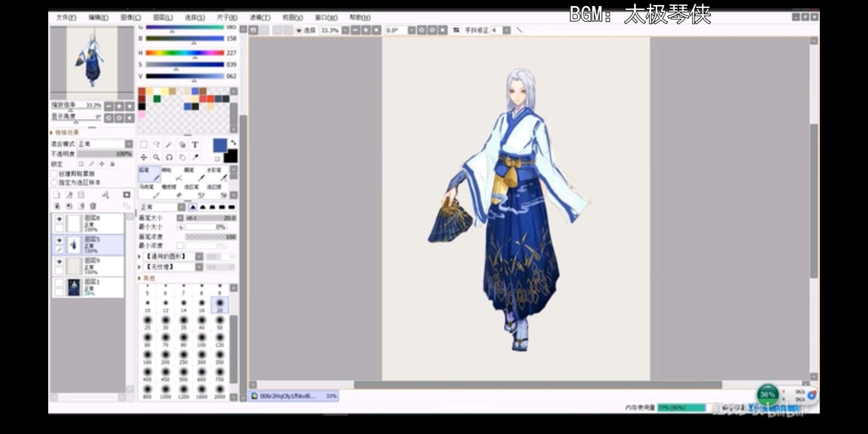Choose the 马克笔 marker tool

[149, 191]
